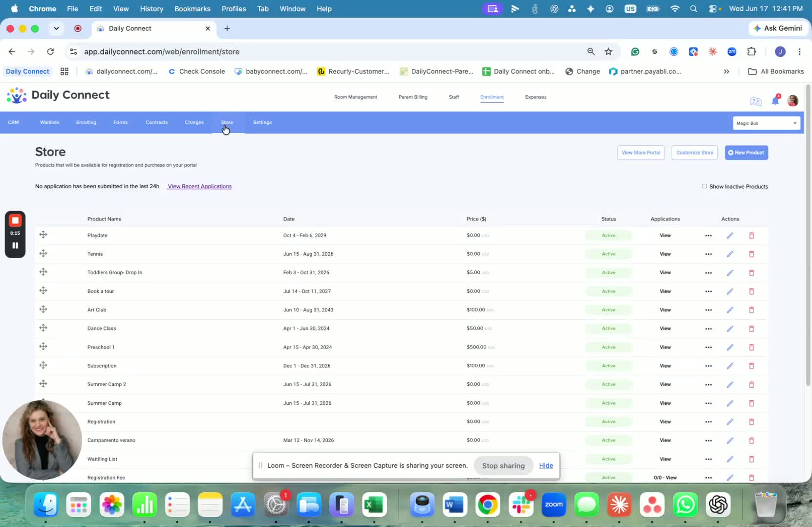Edit the Waitlling List product
Viewport: 812px width, 527px height.
(730, 459)
